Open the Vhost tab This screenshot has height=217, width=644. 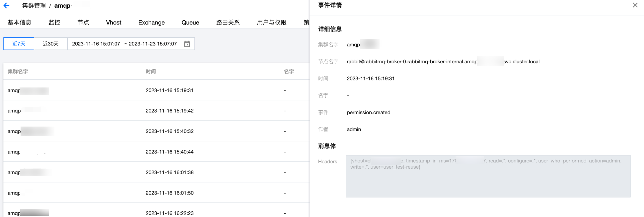pyautogui.click(x=114, y=23)
